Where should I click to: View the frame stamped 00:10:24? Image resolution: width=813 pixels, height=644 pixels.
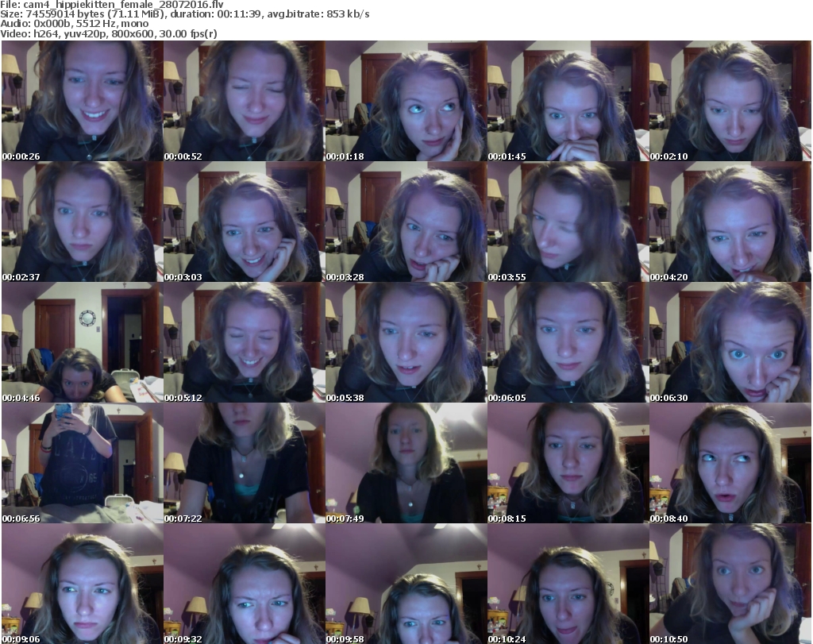click(568, 584)
